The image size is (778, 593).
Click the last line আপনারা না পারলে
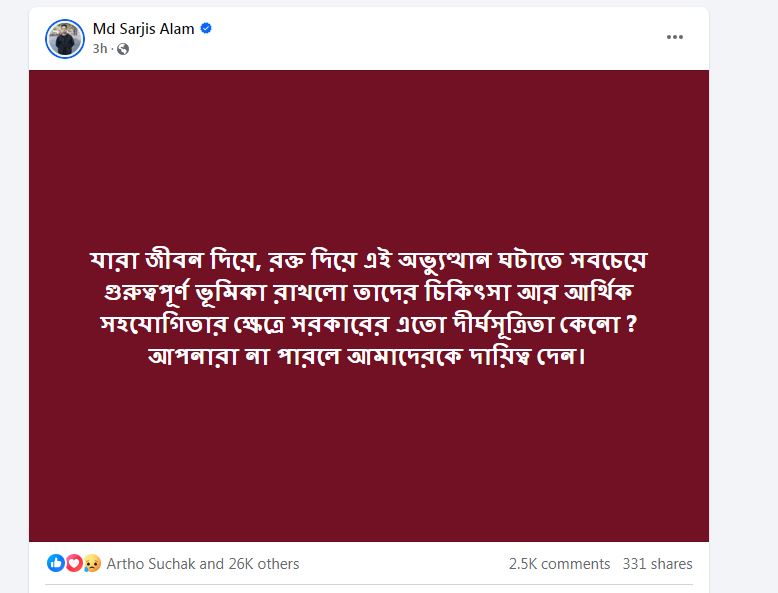coord(367,356)
